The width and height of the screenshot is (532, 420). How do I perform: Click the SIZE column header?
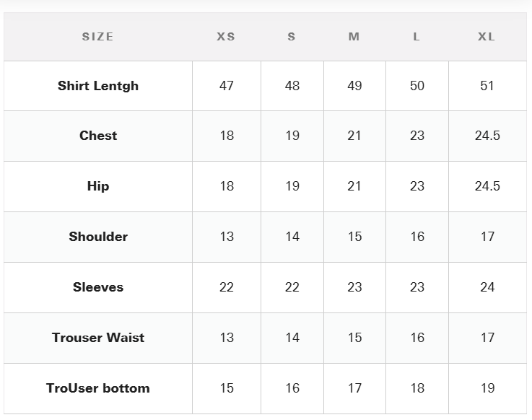click(97, 37)
